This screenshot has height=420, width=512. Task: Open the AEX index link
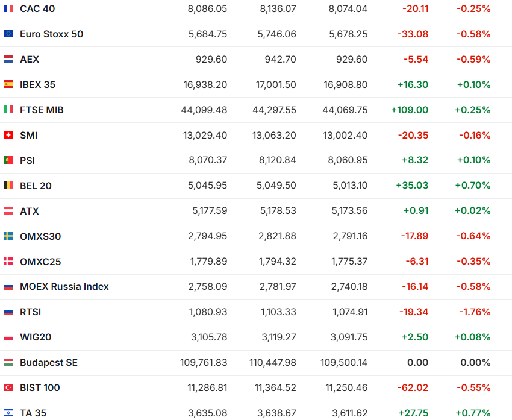(30, 60)
